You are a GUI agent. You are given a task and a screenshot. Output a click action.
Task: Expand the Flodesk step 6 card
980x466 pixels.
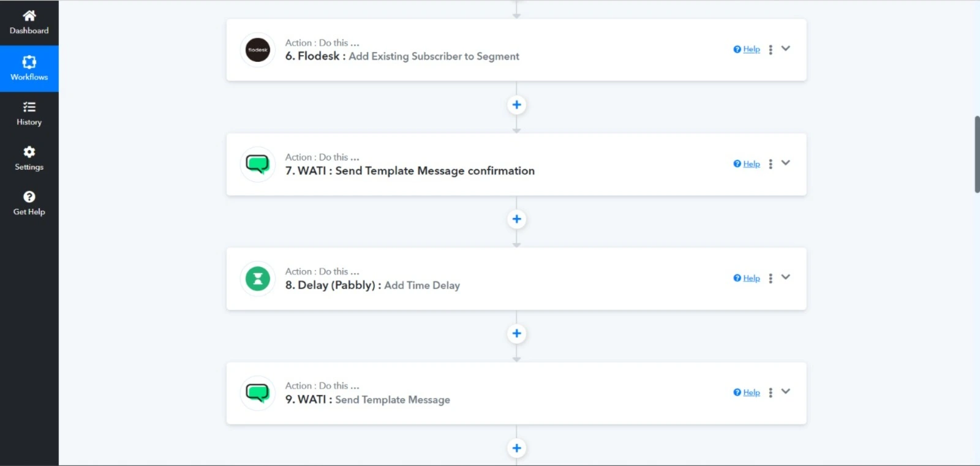pyautogui.click(x=786, y=48)
